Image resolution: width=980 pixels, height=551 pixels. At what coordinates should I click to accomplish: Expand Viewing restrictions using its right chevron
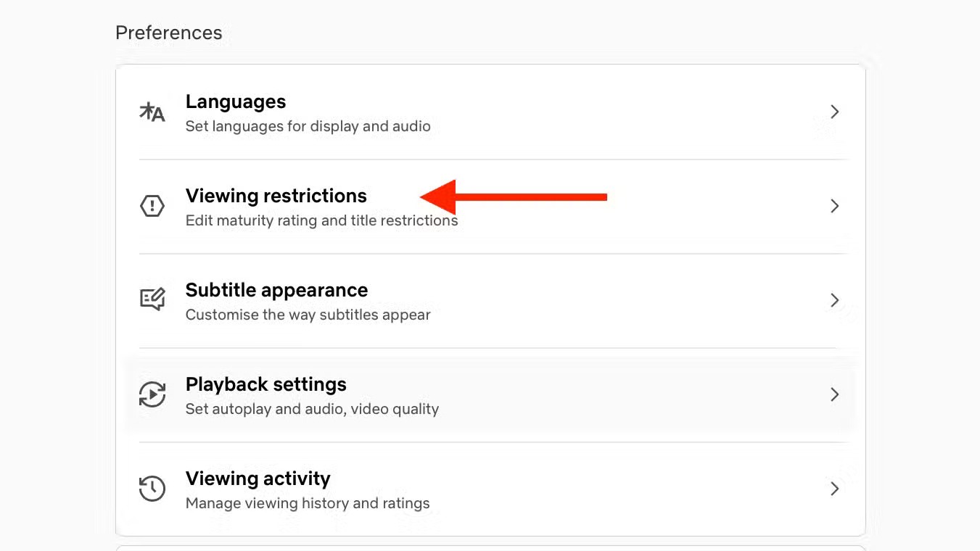[x=835, y=206]
